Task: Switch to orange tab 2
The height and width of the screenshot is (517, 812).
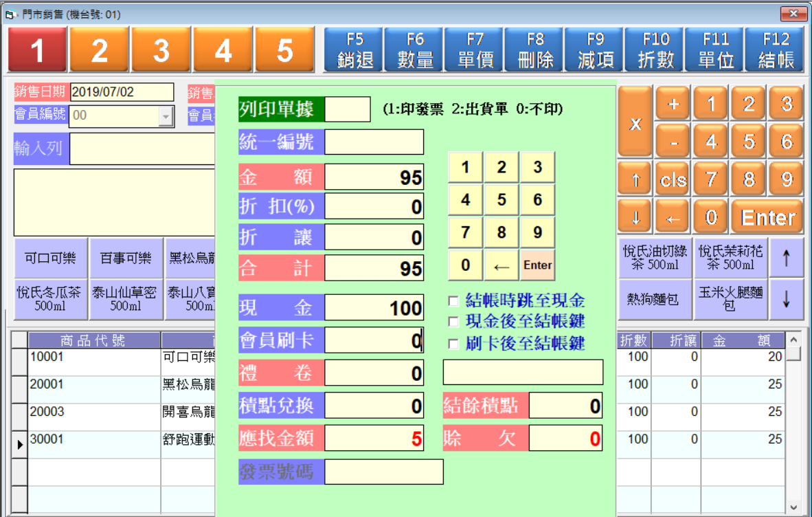Action: [99, 50]
